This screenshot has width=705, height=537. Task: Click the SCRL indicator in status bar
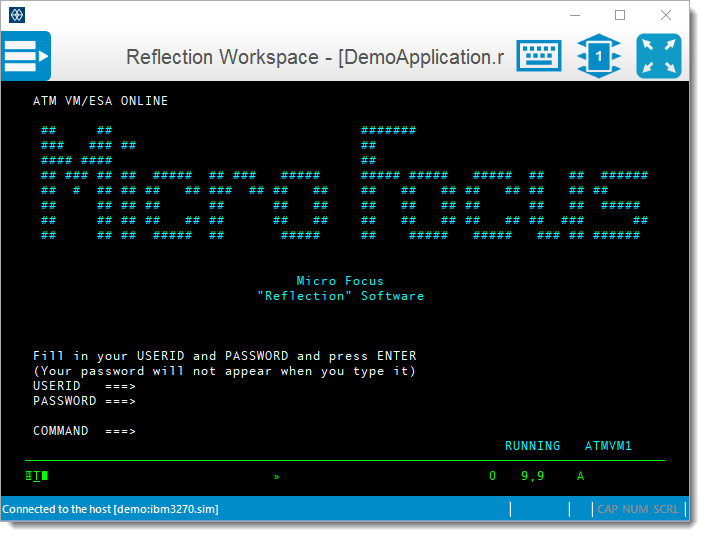(666, 509)
